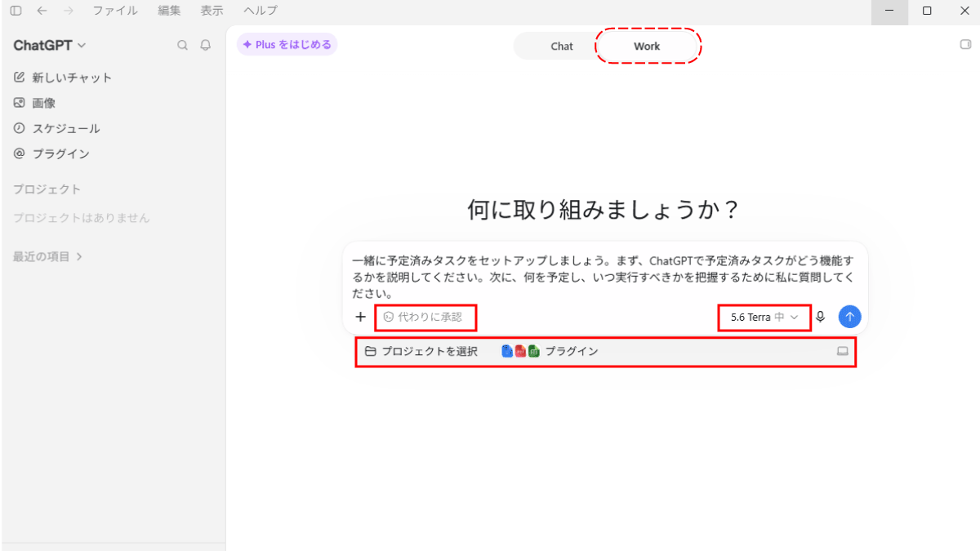Open the 編集 menu
Image resolution: width=980 pixels, height=551 pixels.
pyautogui.click(x=169, y=11)
